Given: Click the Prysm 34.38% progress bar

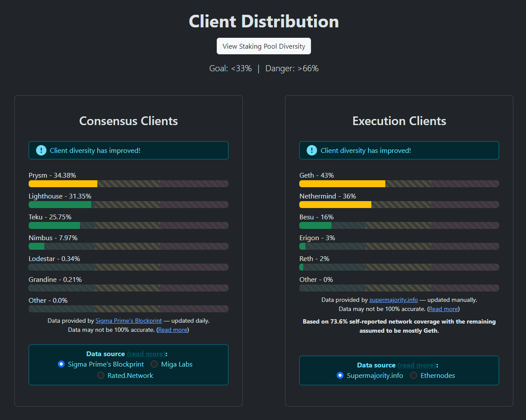Looking at the screenshot, I should click(128, 184).
